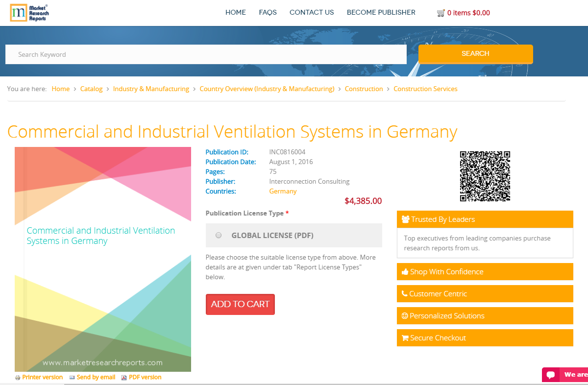Open the HOME menu item

235,12
